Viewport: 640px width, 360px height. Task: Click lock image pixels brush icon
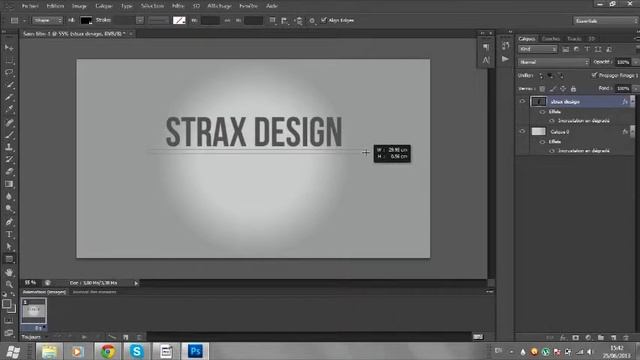(x=552, y=89)
